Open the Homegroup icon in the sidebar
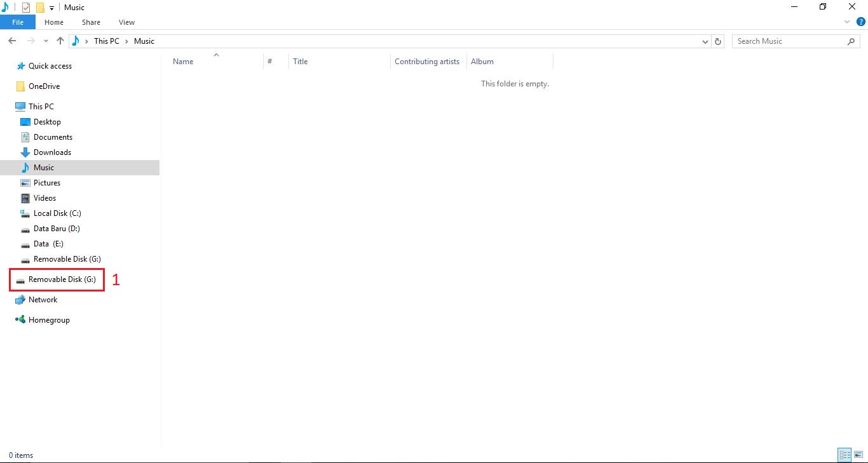The width and height of the screenshot is (868, 463). tap(20, 320)
